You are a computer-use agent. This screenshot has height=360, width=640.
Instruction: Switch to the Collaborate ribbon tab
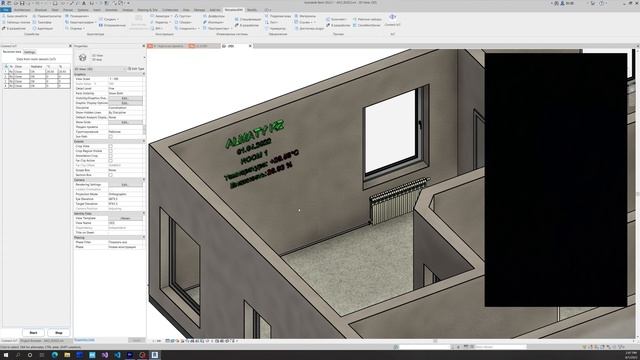click(x=170, y=9)
